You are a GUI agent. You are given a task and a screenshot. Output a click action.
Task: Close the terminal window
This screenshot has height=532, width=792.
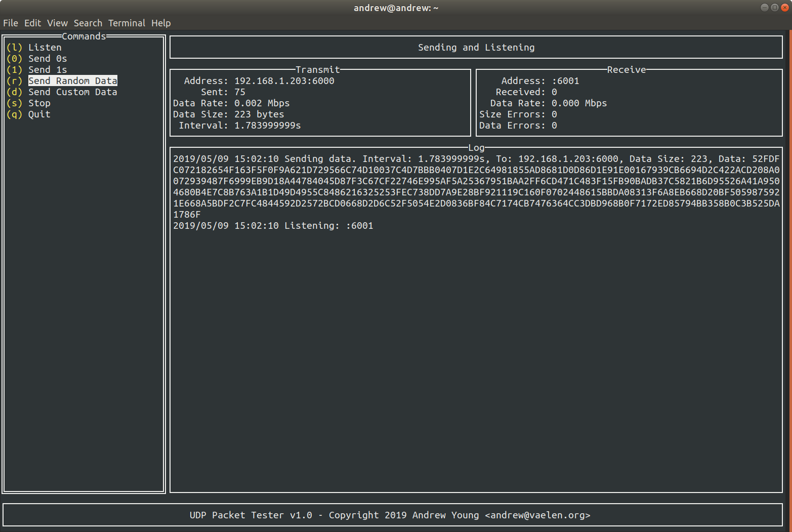(x=785, y=7)
